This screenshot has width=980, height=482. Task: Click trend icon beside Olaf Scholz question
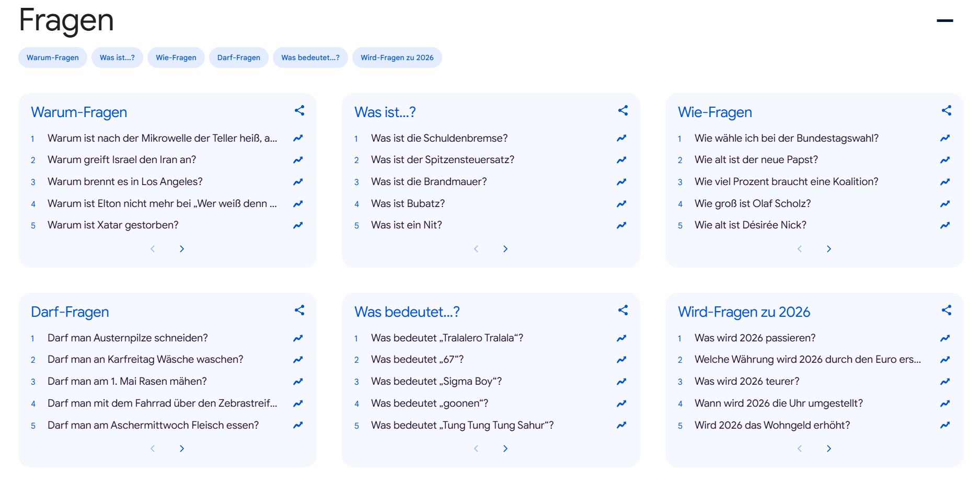pyautogui.click(x=944, y=204)
